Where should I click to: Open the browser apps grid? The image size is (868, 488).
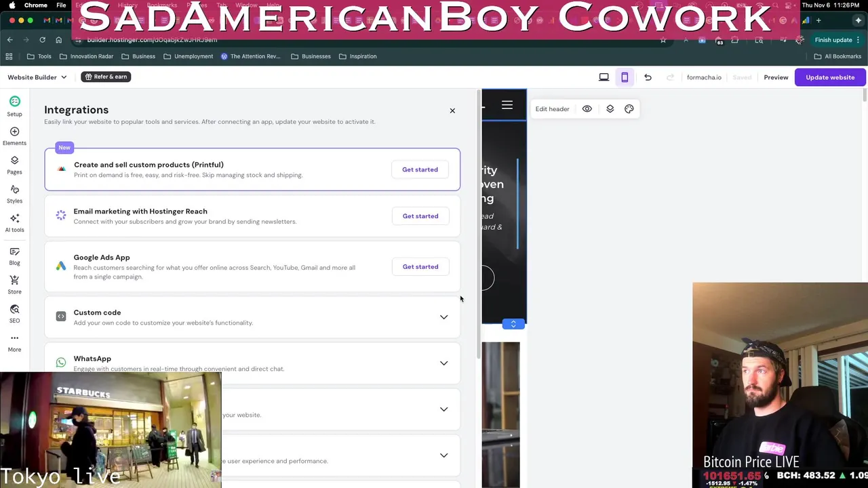[x=9, y=56]
